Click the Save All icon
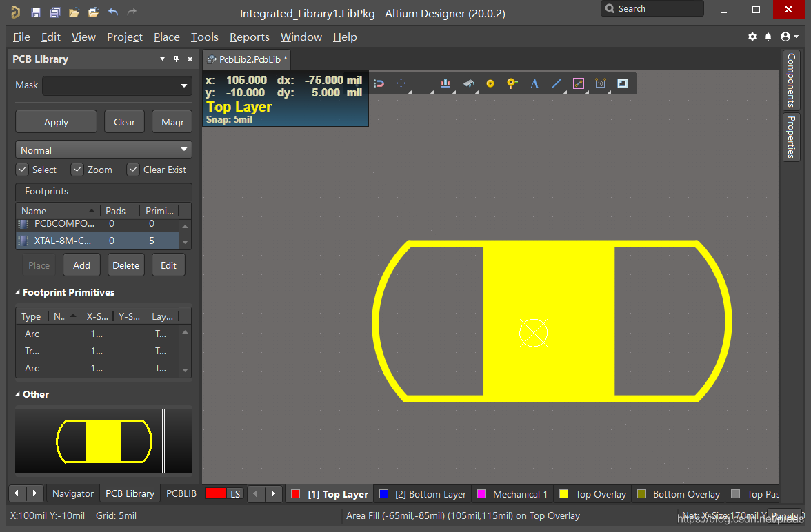811x532 pixels. (54, 12)
